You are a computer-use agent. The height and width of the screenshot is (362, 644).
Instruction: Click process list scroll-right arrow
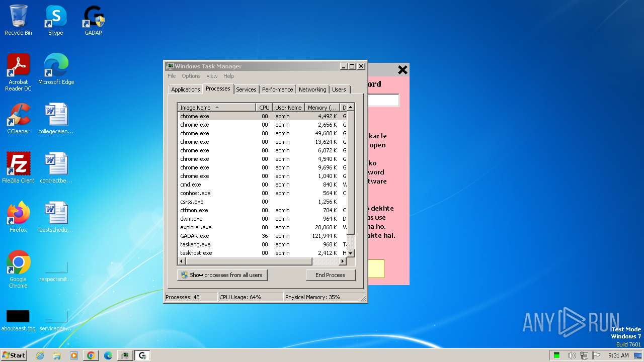tap(343, 261)
